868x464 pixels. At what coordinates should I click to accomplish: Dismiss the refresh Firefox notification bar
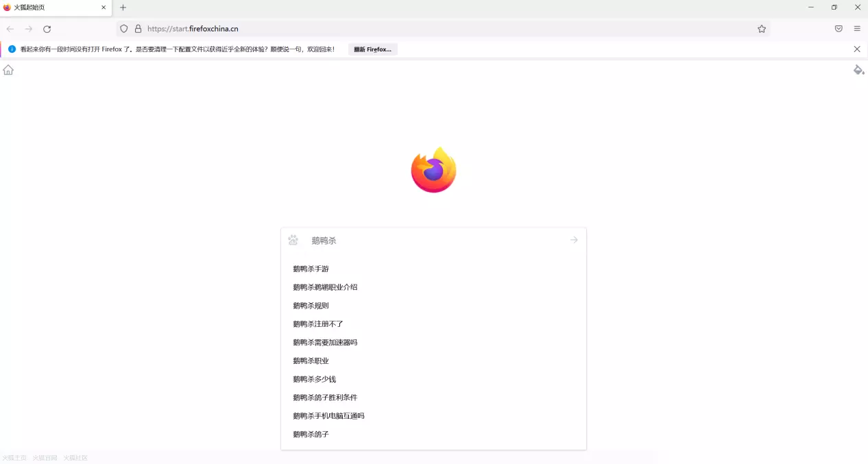pos(857,49)
